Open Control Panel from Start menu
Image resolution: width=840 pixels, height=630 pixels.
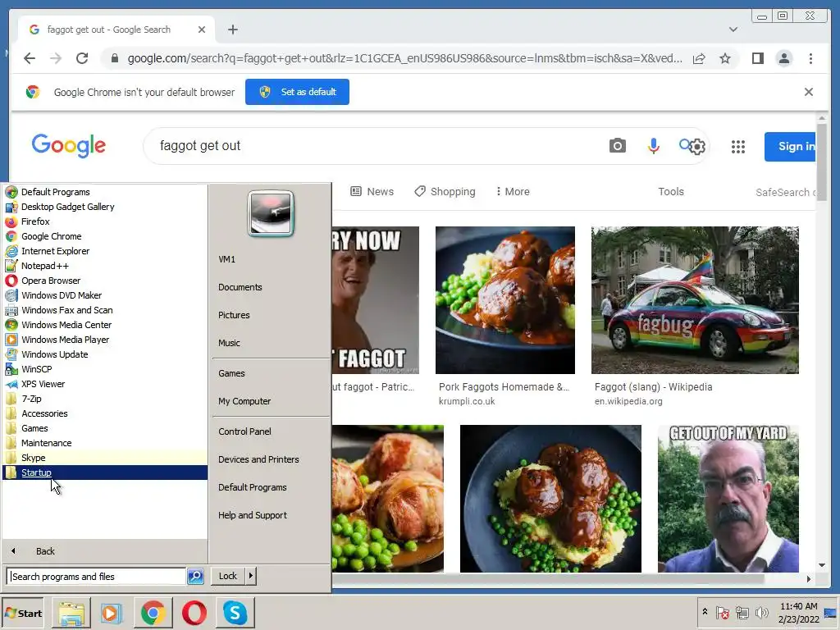(x=244, y=431)
